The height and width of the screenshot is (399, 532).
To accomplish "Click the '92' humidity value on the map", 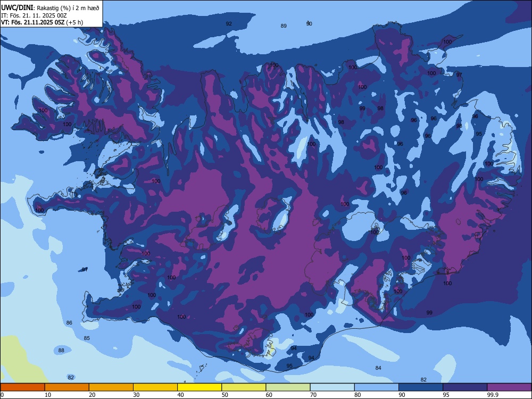I will coord(229,24).
